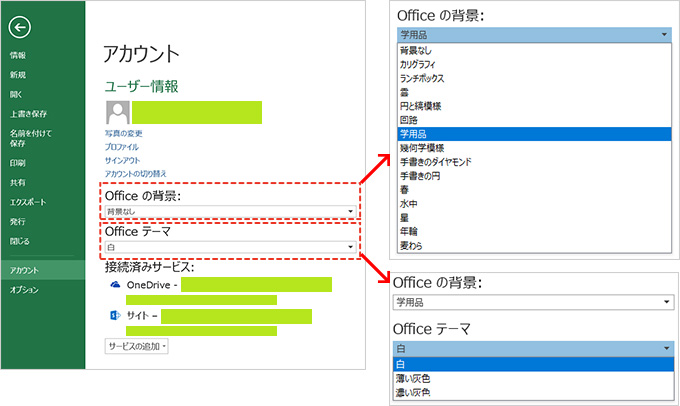This screenshot has width=680, height=406.
Task: Click the アカウントの切り替え link
Action: pyautogui.click(x=136, y=174)
